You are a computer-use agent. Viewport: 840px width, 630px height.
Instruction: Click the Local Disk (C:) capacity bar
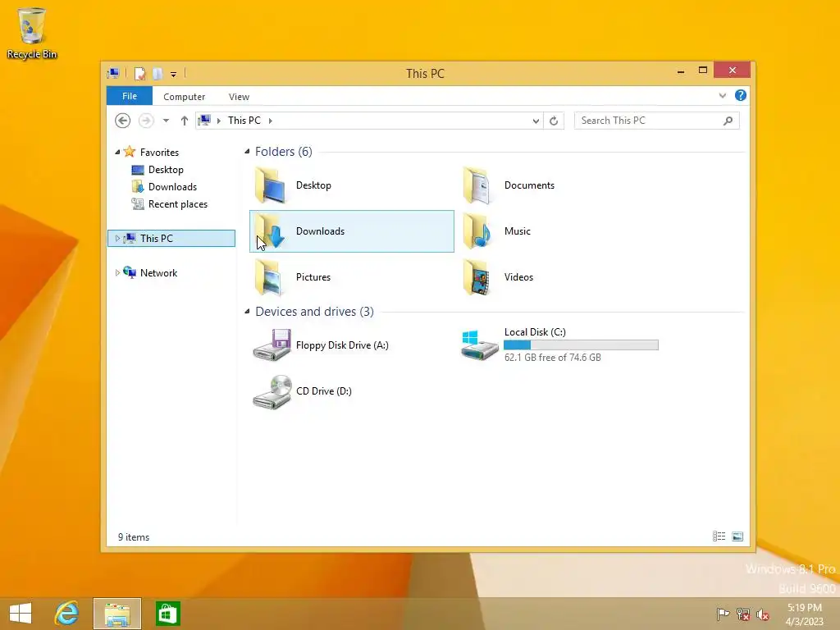pyautogui.click(x=581, y=345)
